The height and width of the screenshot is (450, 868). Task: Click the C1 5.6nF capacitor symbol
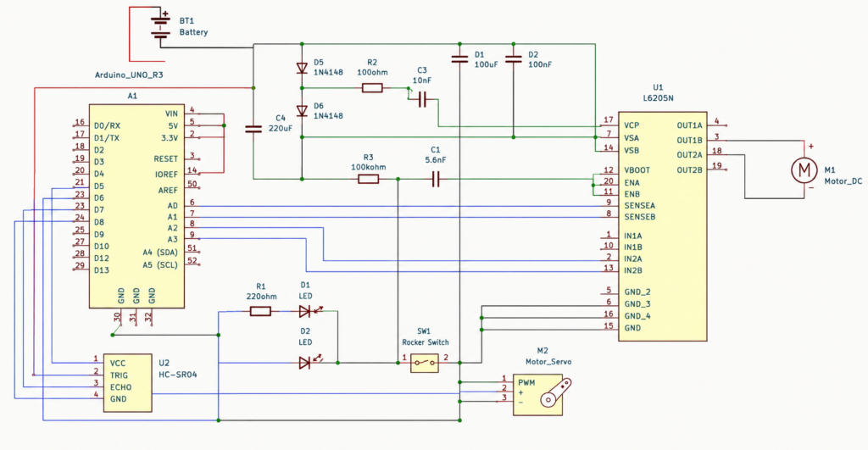(435, 179)
